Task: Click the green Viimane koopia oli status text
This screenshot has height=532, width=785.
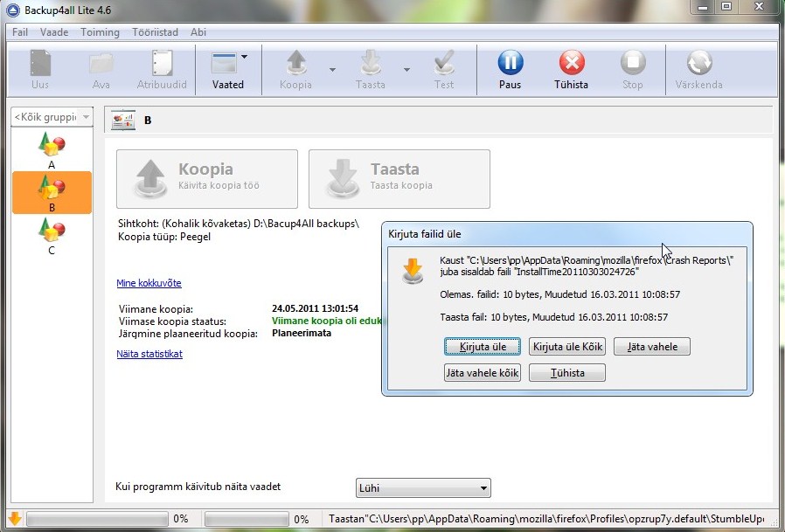Action: [326, 321]
